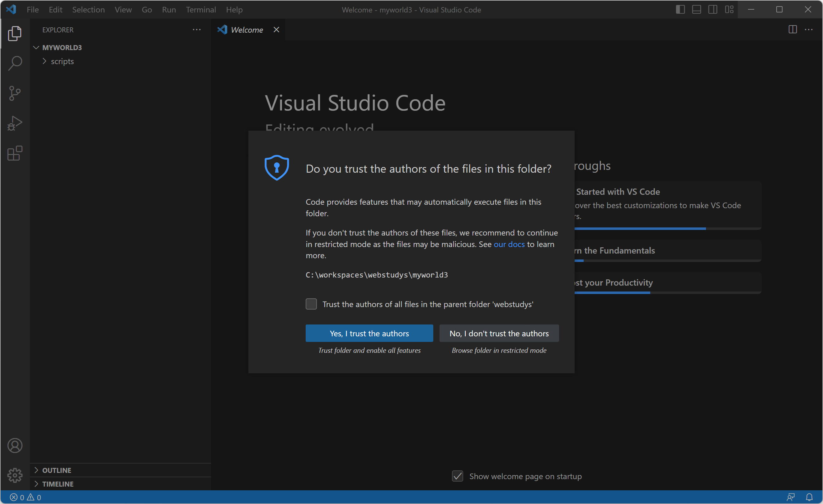Open the Extensions view
Viewport: 823px width, 504px height.
click(x=15, y=153)
